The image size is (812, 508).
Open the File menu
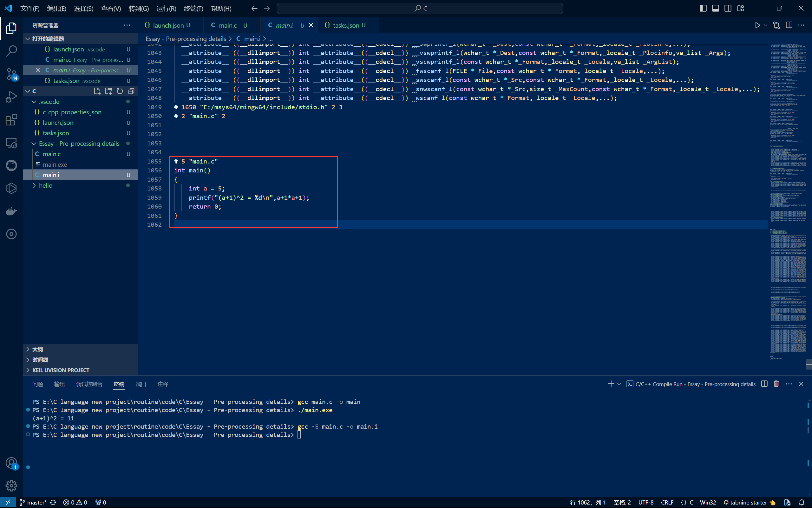[30, 8]
